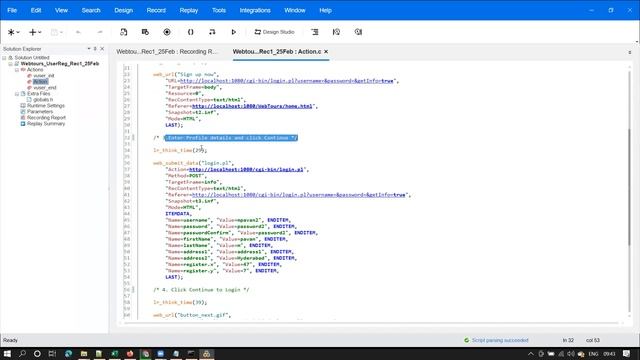
Task: Click the new script asterisk icon
Action: 11,32
